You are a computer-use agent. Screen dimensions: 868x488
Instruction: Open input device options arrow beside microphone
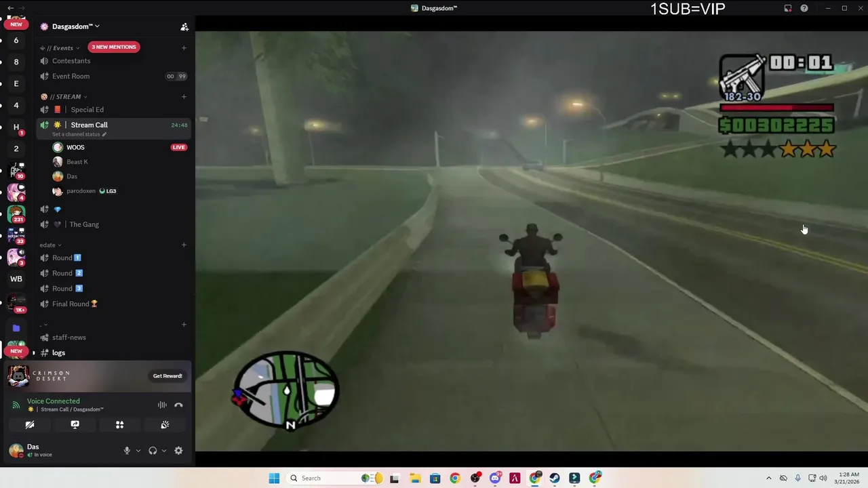click(x=138, y=451)
